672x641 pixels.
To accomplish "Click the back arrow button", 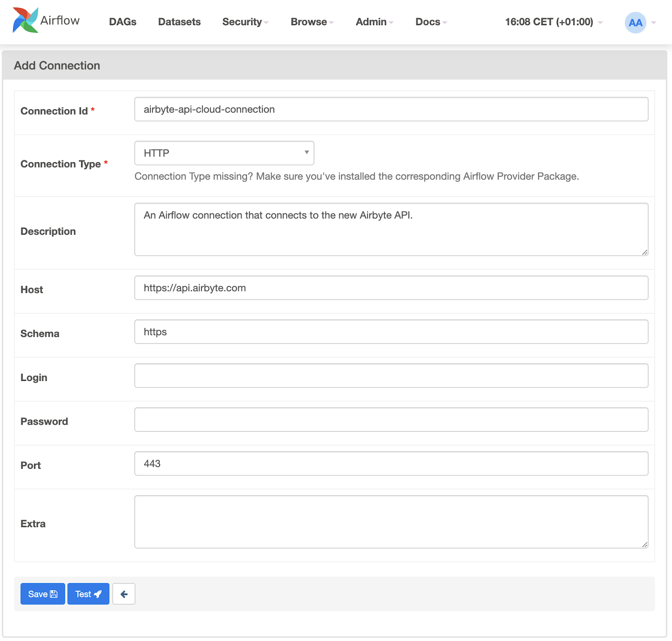I will point(124,594).
